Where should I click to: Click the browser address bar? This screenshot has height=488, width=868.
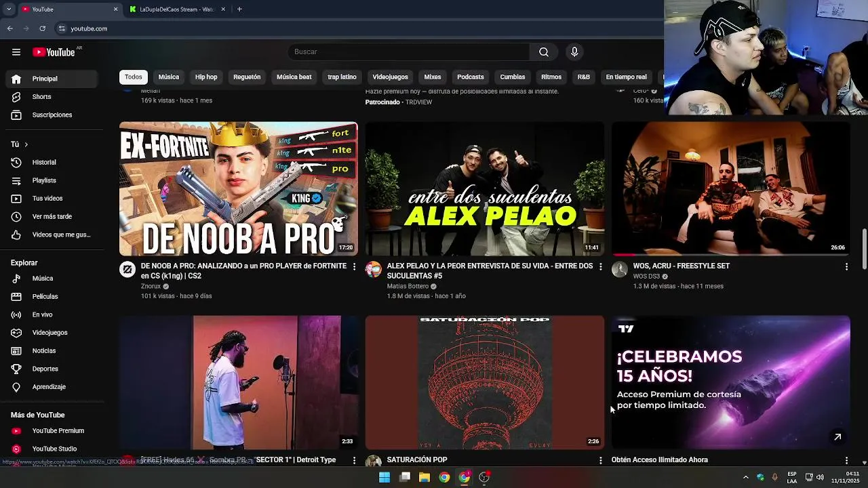click(359, 28)
